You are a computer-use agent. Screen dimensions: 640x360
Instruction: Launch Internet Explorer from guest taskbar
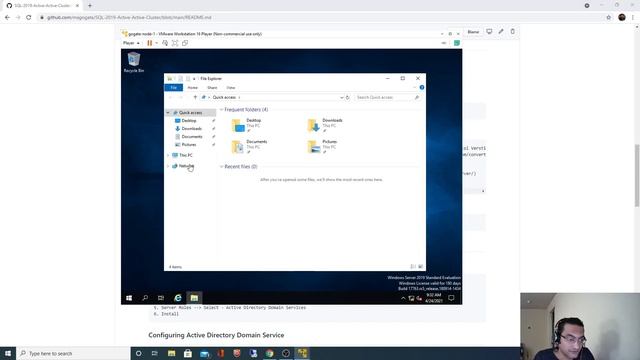click(x=178, y=298)
